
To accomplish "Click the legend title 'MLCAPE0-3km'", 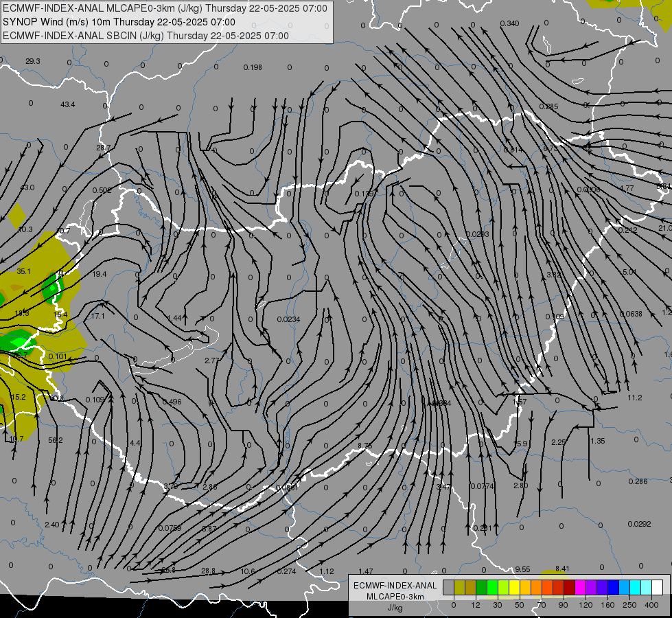I will point(395,597).
